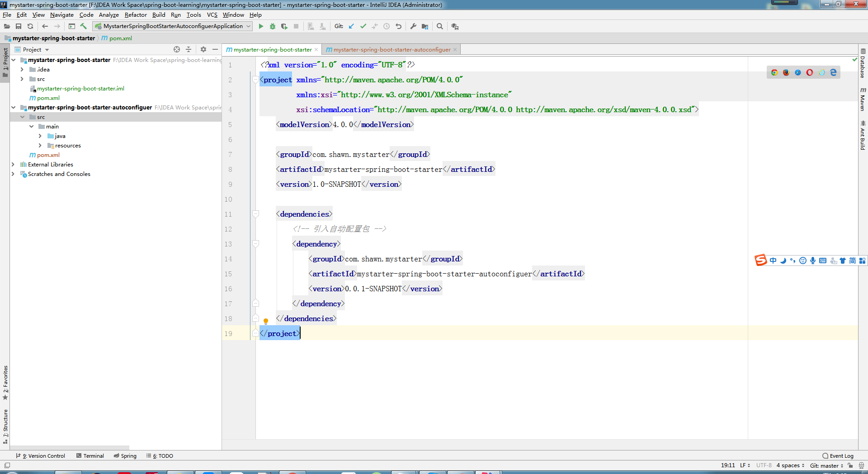Navigate back with the left arrow icon
The height and width of the screenshot is (474, 868).
[x=45, y=26]
